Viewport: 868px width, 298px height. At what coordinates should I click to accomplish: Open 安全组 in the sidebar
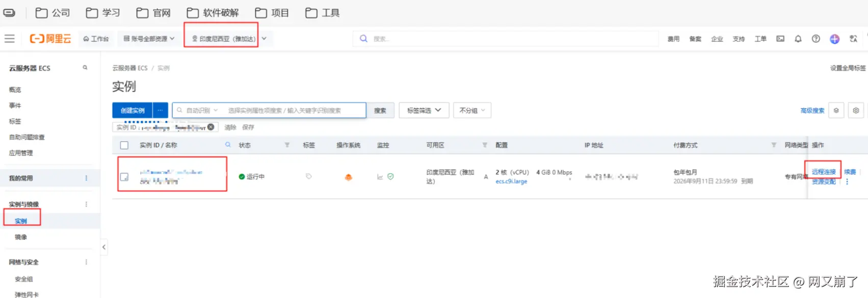24,279
